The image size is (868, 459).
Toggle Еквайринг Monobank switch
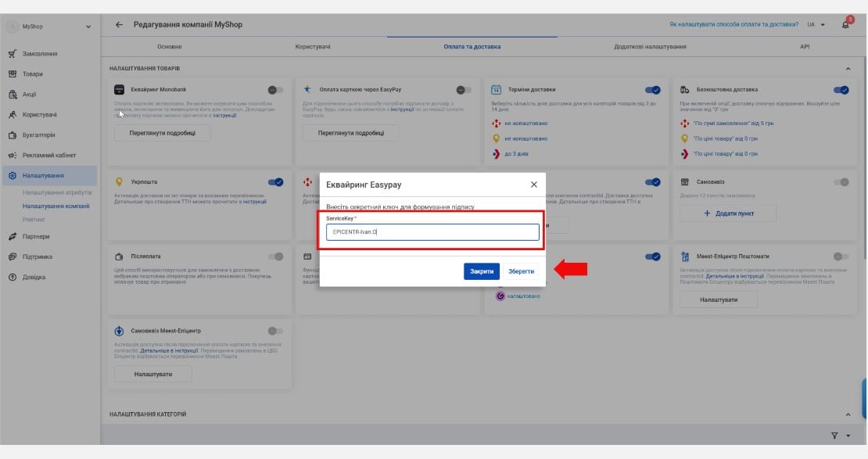[275, 90]
